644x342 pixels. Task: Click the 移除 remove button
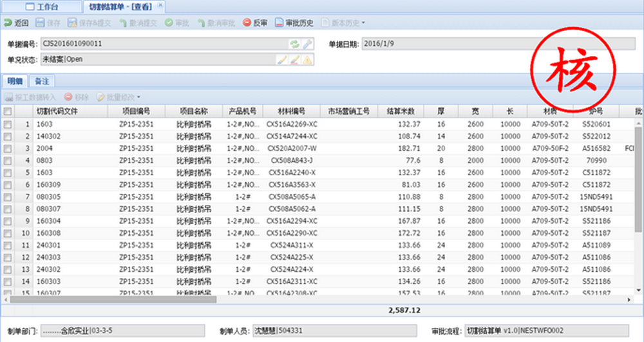click(77, 97)
